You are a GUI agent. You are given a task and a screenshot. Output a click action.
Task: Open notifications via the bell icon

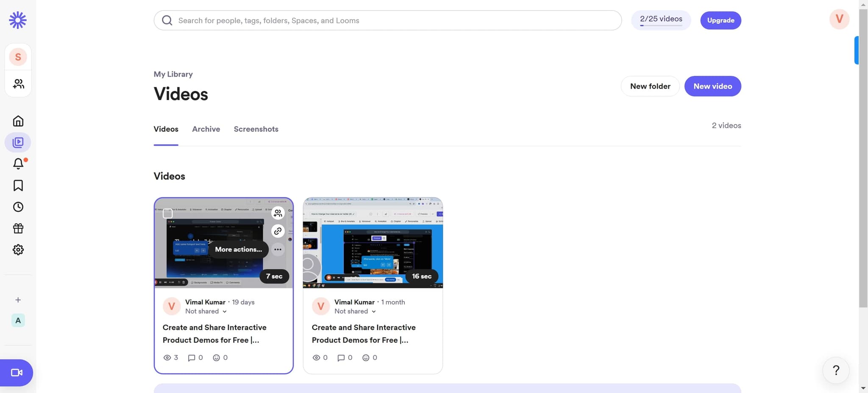(18, 164)
